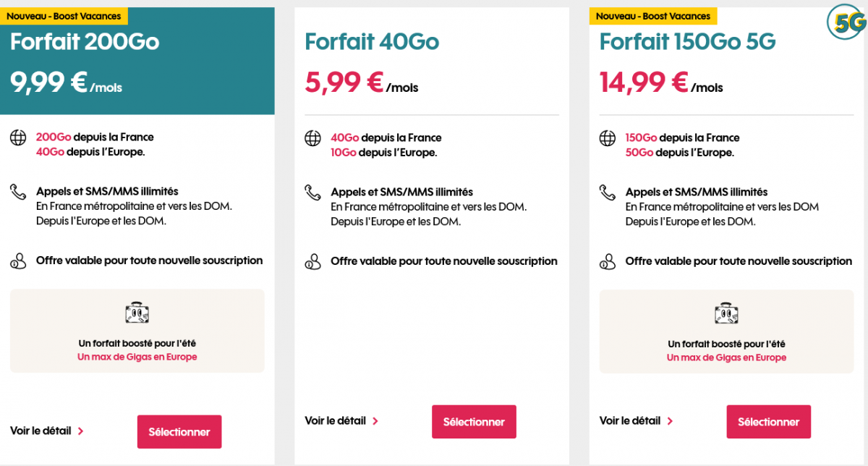Click the globe icon in Forfait 200Go
This screenshot has height=466, width=868.
pos(18,137)
